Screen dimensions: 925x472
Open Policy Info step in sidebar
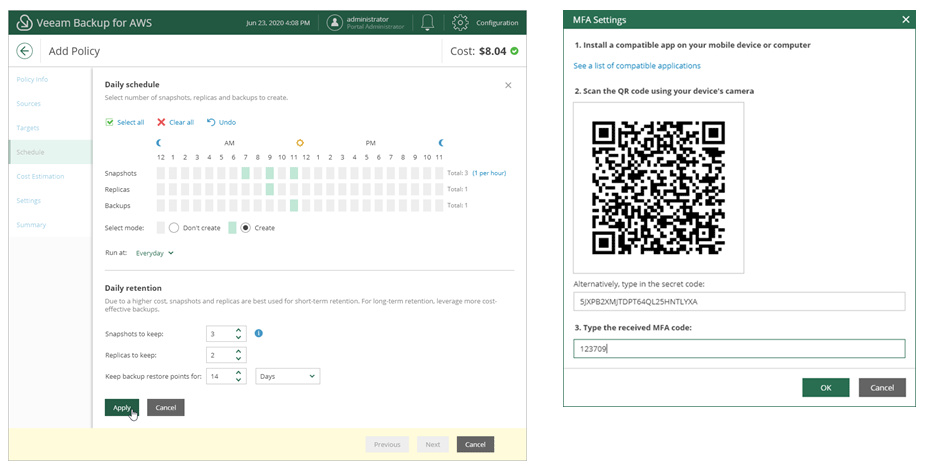(x=32, y=79)
